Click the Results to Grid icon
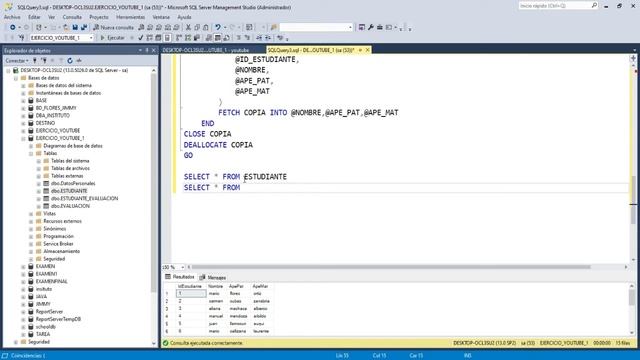Viewport: 640px width, 360px height. (218, 38)
